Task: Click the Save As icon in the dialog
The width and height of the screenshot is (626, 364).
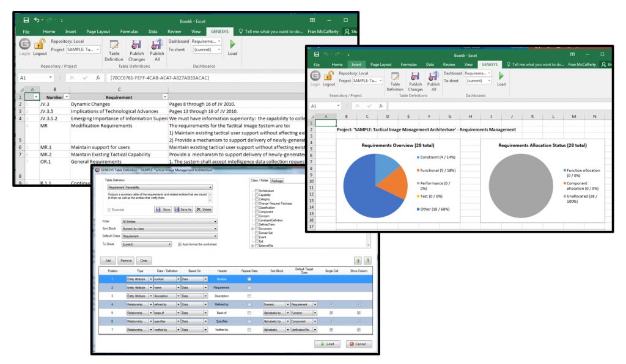Action: (x=183, y=209)
